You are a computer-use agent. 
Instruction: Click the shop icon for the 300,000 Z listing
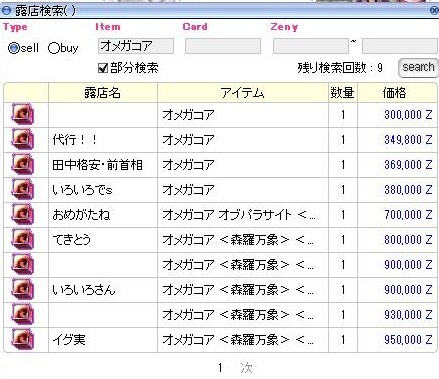click(x=23, y=114)
